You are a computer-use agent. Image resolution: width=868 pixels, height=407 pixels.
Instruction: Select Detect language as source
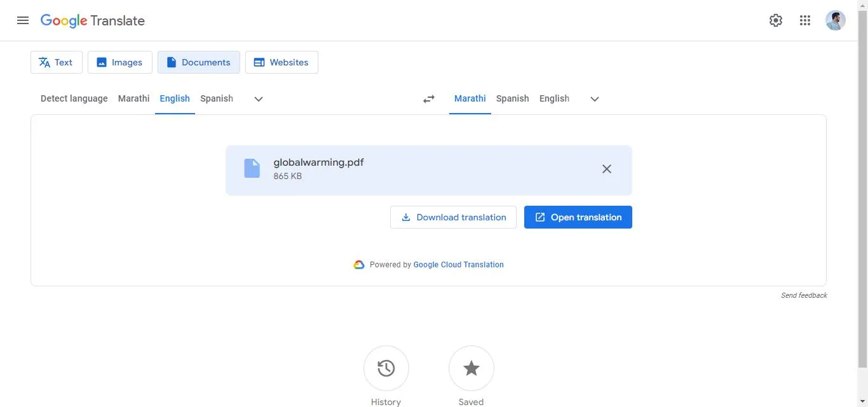tap(74, 98)
